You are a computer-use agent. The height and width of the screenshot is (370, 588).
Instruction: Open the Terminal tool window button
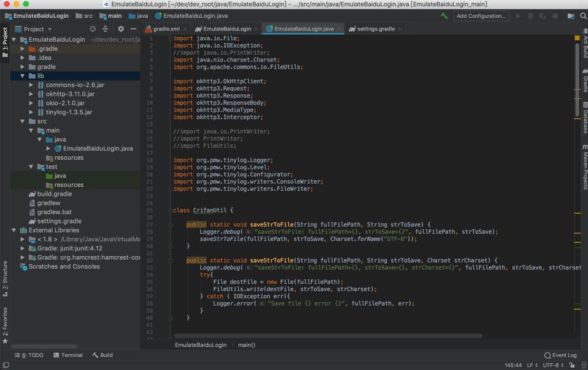(68, 355)
